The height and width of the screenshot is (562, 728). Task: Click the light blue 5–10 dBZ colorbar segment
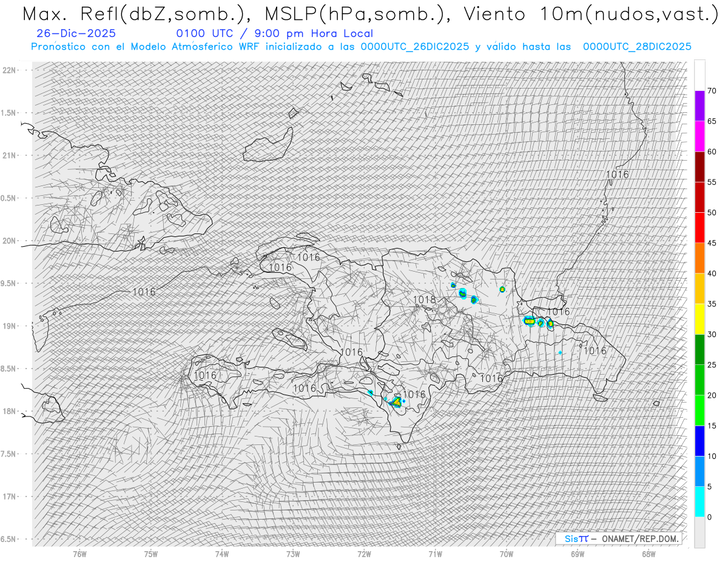699,471
